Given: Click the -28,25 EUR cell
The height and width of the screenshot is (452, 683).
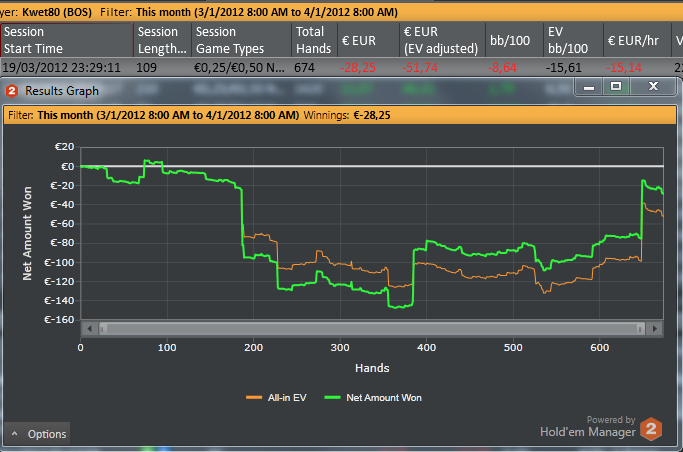Looking at the screenshot, I should pos(358,68).
